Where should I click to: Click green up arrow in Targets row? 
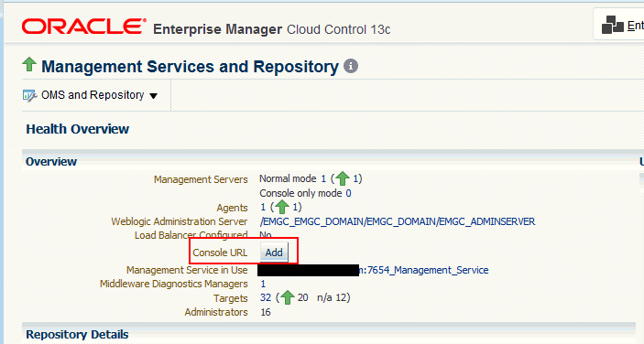pos(287,297)
